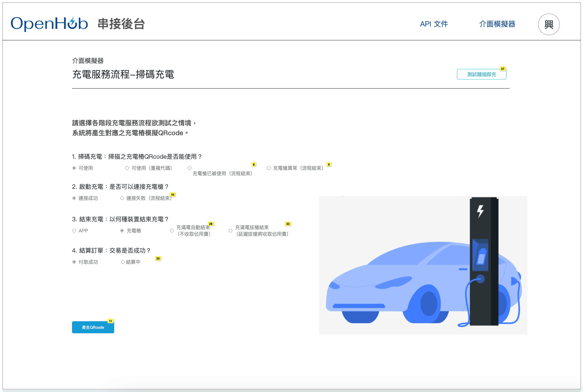Choose APP to end charging
This screenshot has width=583, height=392.
74,231
